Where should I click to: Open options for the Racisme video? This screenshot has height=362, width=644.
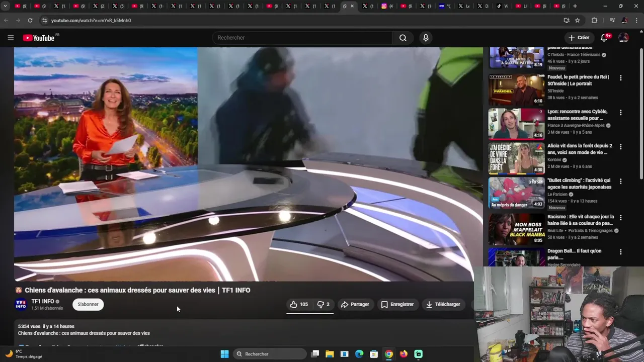(x=620, y=218)
